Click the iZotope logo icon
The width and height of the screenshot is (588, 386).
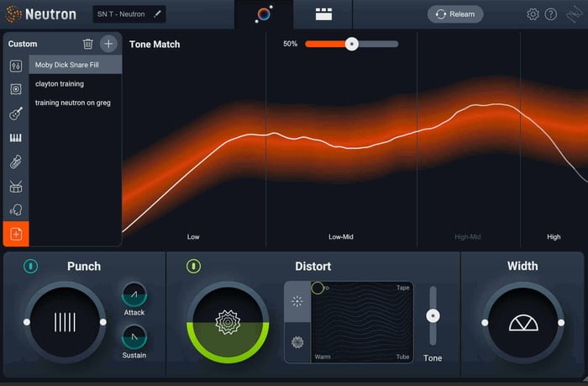(x=574, y=14)
